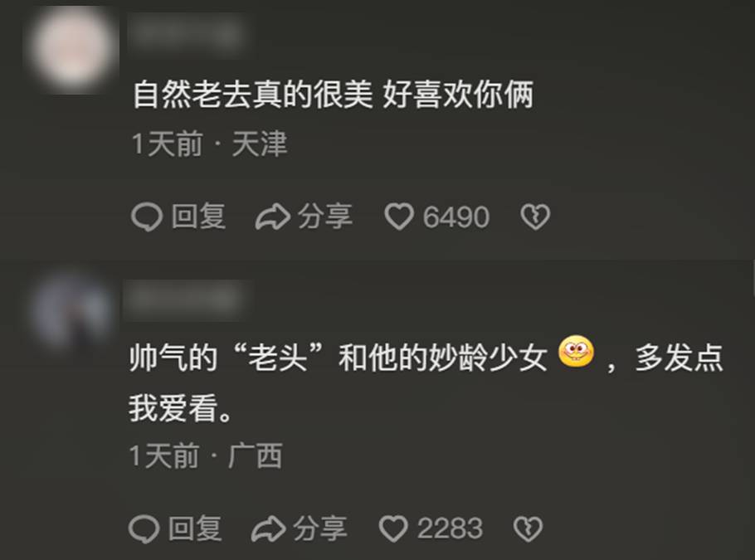Open the second commenter's blurred avatar

(72, 310)
